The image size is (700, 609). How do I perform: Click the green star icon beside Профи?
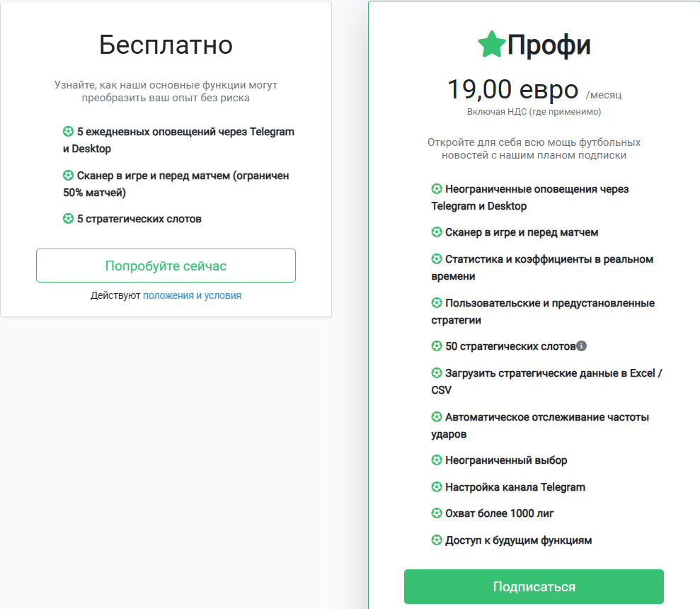(492, 44)
